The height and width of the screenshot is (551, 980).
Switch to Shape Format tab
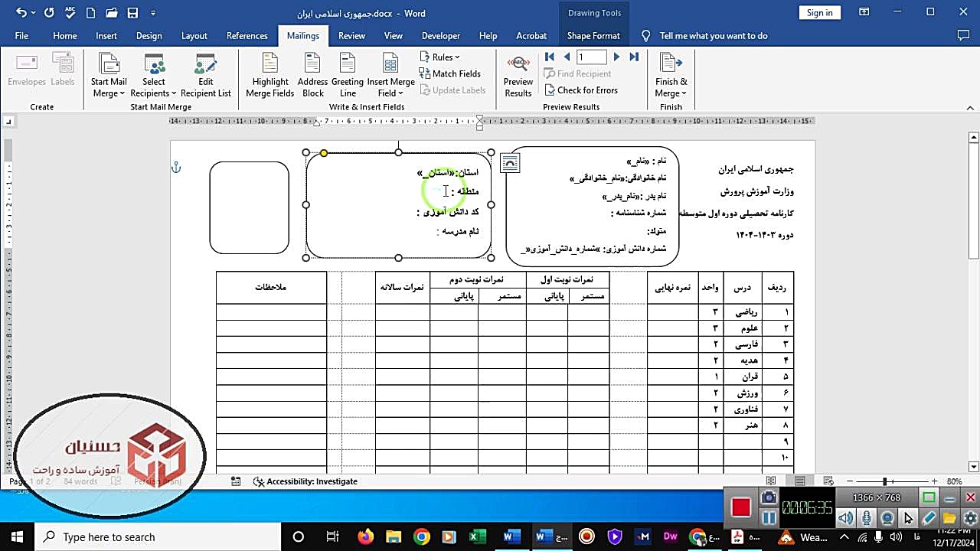(593, 36)
